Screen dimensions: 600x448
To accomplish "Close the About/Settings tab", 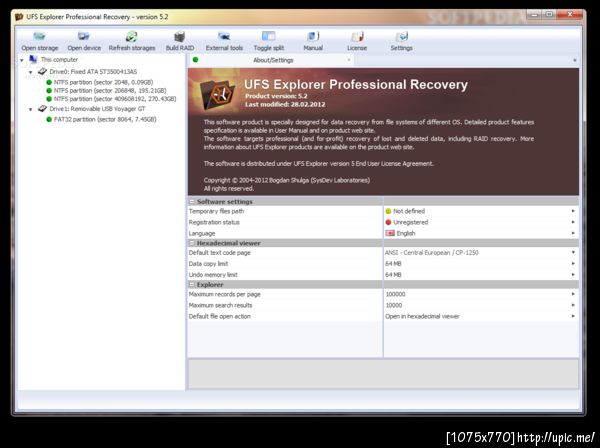I will 349,60.
